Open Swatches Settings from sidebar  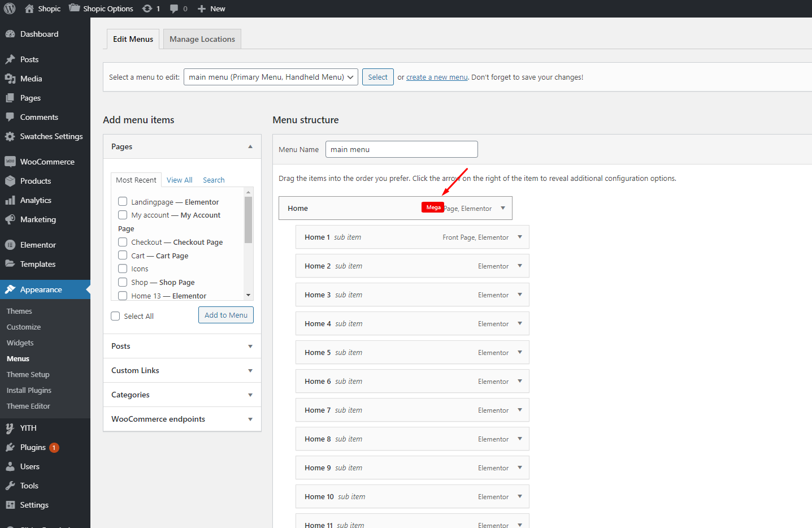[51, 136]
